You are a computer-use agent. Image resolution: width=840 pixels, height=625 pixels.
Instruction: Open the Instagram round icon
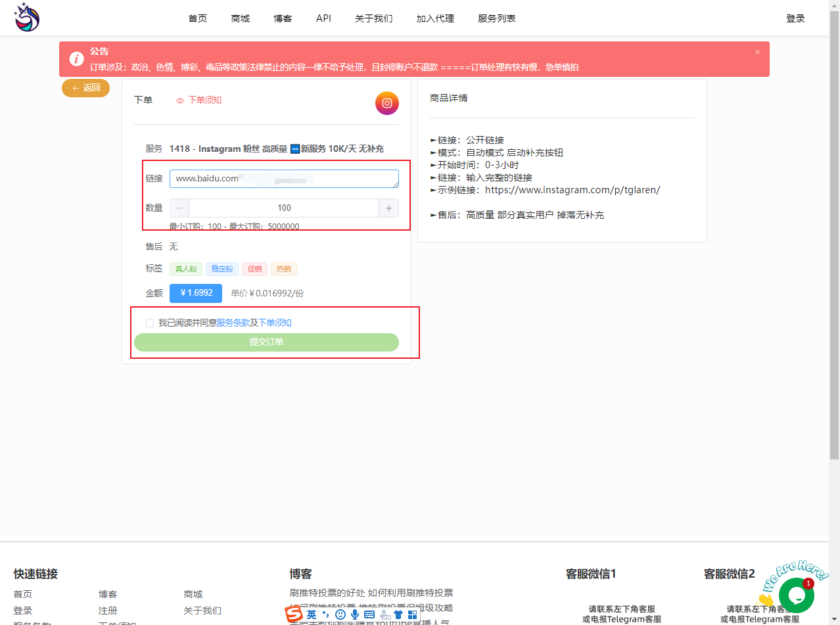point(387,103)
